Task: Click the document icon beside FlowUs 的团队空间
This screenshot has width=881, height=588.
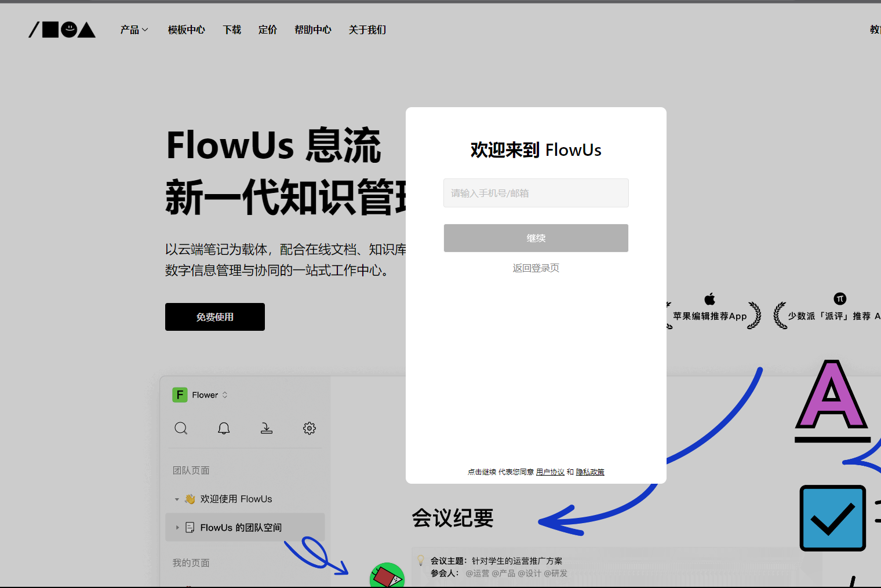Action: click(x=190, y=527)
